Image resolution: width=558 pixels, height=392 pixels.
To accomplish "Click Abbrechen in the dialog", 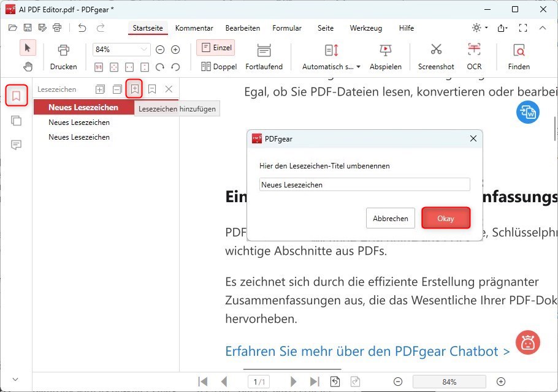I will (391, 218).
